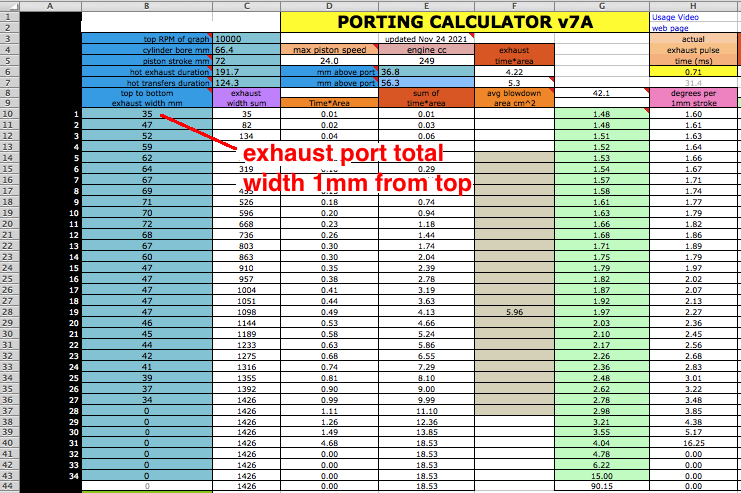The height and width of the screenshot is (493, 741).
Task: Select the cylinder bore value 66.4
Action: tap(246, 50)
